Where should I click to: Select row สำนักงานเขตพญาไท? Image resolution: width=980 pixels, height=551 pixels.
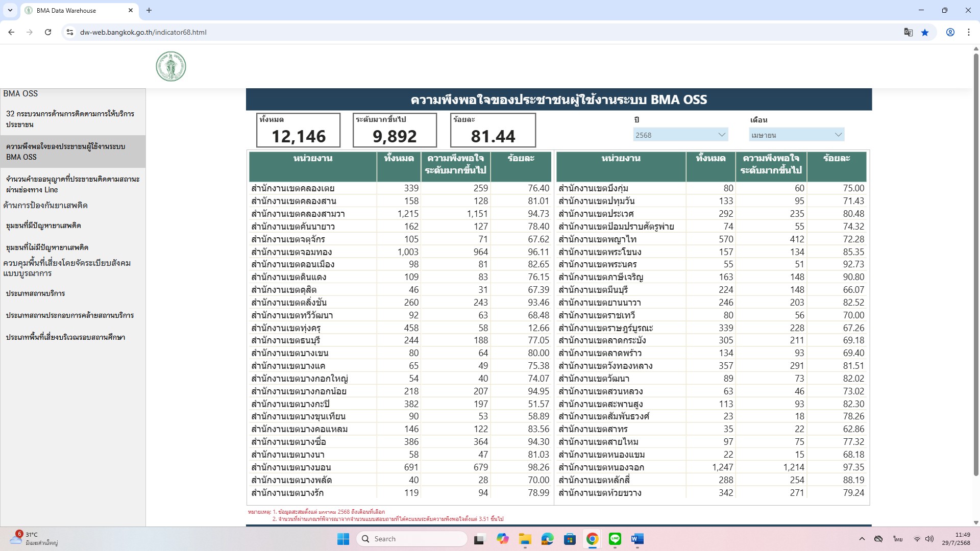712,239
